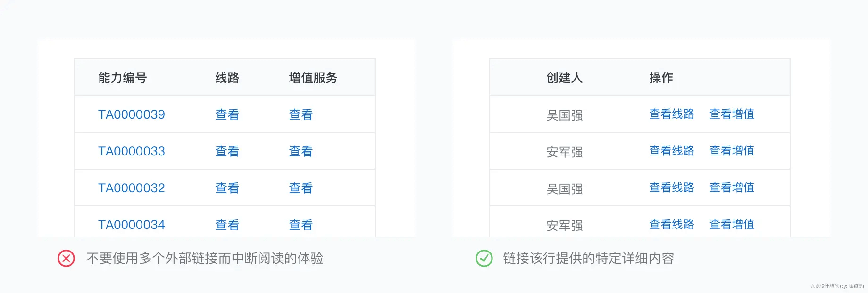Screen dimensions: 868x293
Task: Select the 能力编号 column header
Action: click(x=123, y=78)
